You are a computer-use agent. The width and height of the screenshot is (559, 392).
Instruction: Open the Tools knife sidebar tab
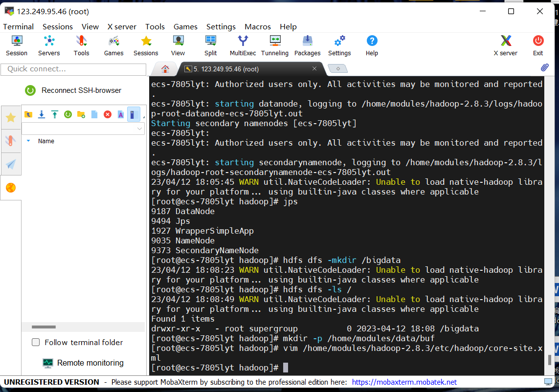tap(11, 141)
